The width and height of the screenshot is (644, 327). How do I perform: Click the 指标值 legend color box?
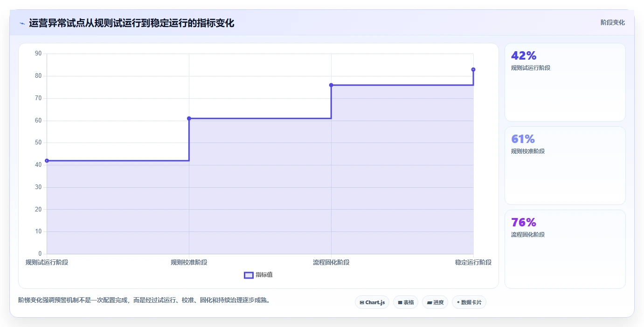coord(249,275)
